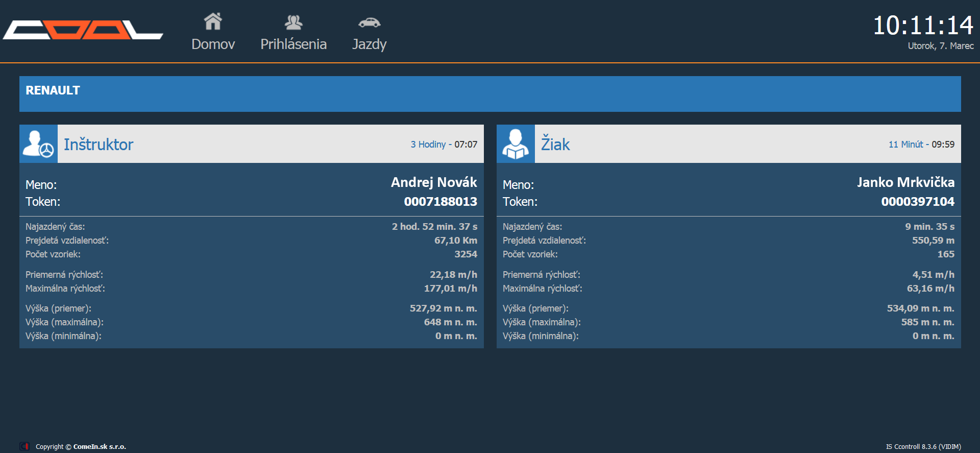
Task: Click the instructor token 0007188013
Action: 440,202
